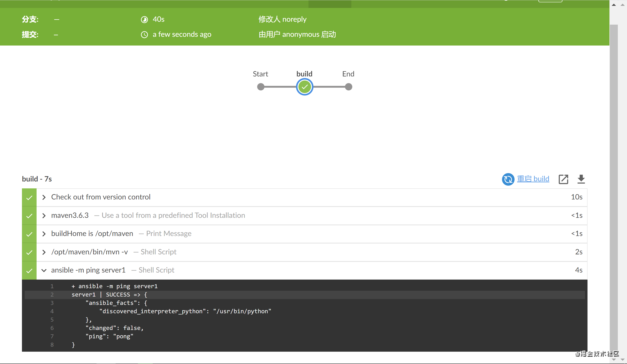Select the End pipeline node
Viewport: 627px width, 364px height.
349,87
